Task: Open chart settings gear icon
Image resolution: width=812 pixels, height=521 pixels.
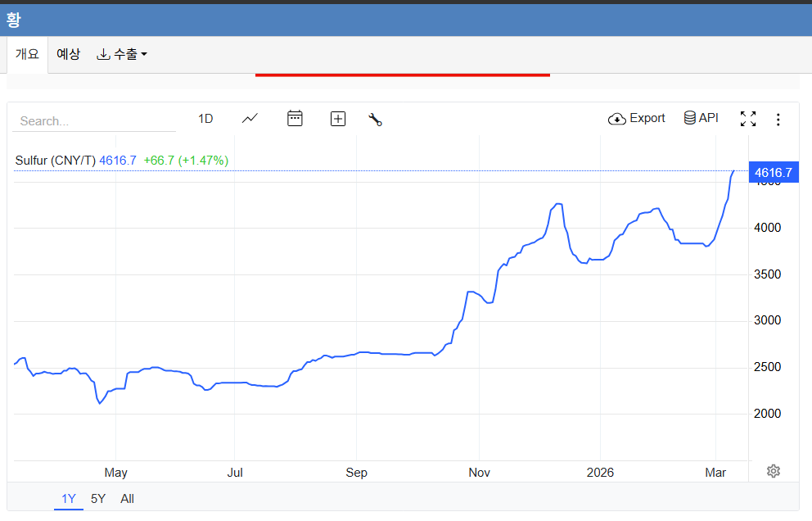Action: [x=774, y=471]
